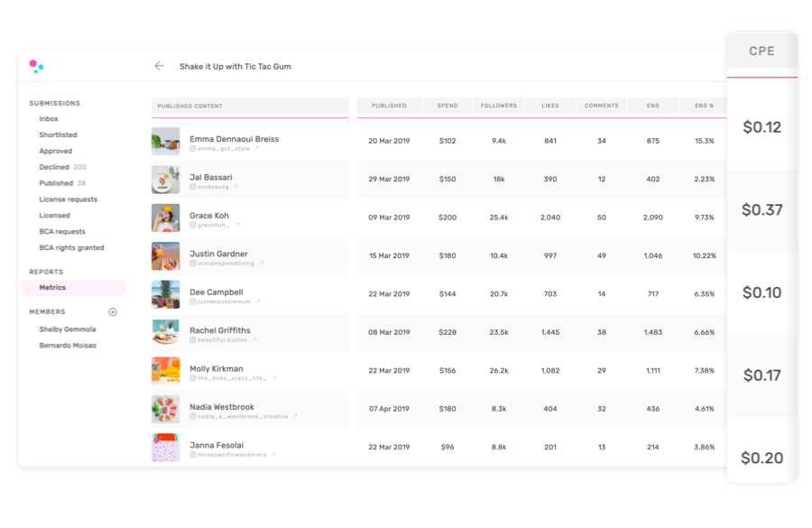Open BCA rights granted section

click(71, 247)
